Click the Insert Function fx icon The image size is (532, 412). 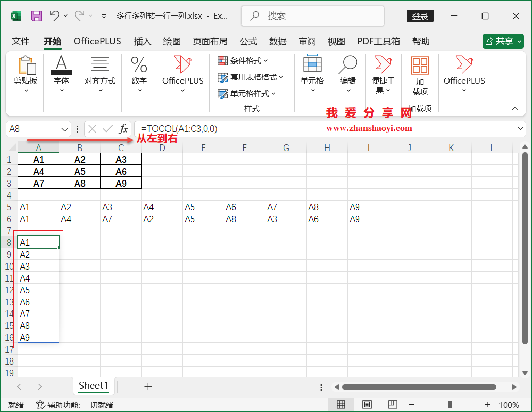pos(124,129)
